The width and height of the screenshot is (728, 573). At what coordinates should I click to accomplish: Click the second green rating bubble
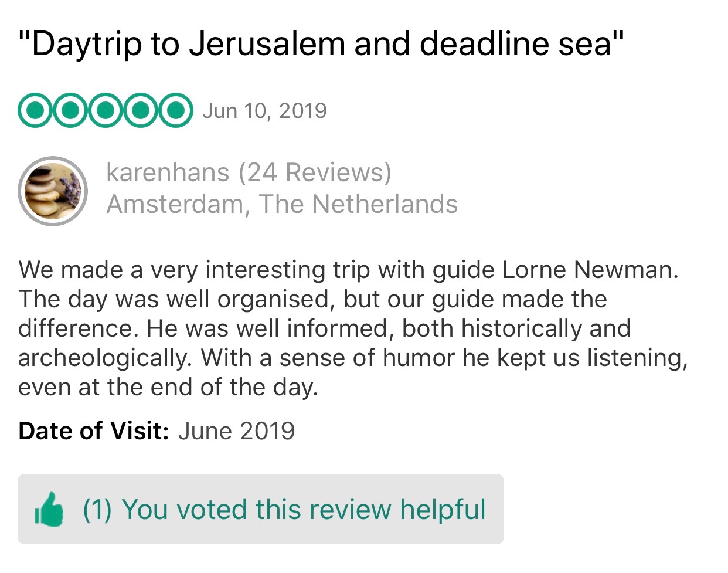point(70,110)
